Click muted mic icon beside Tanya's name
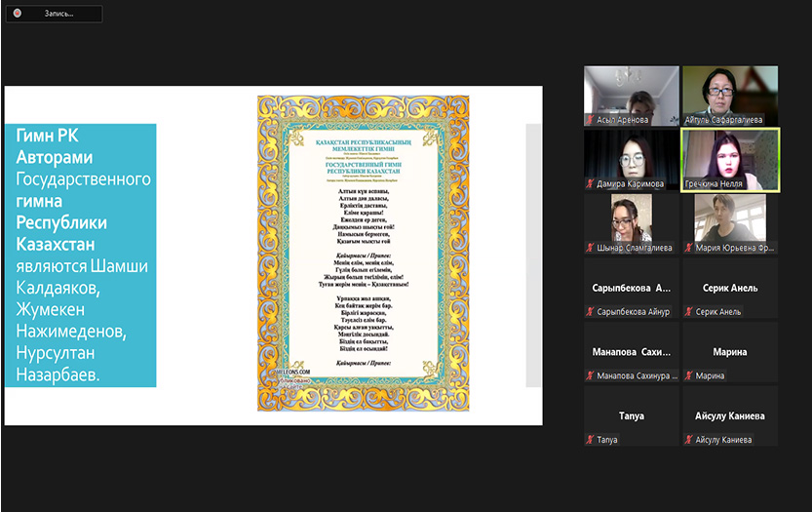 point(590,441)
